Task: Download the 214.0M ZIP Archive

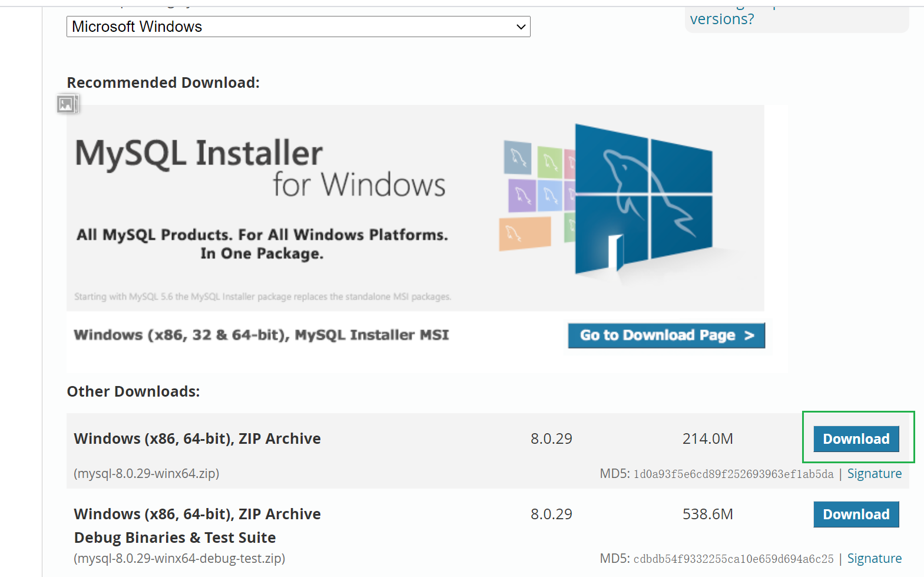Action: [856, 439]
